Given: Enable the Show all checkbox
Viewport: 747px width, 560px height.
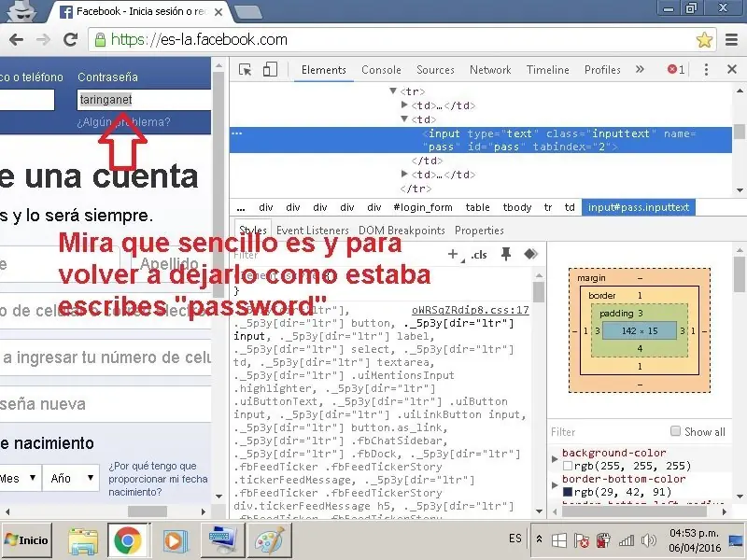Looking at the screenshot, I should pos(675,431).
